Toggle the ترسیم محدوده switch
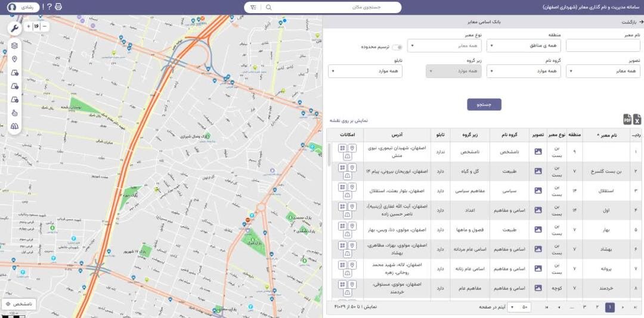This screenshot has height=318, width=644. (397, 47)
